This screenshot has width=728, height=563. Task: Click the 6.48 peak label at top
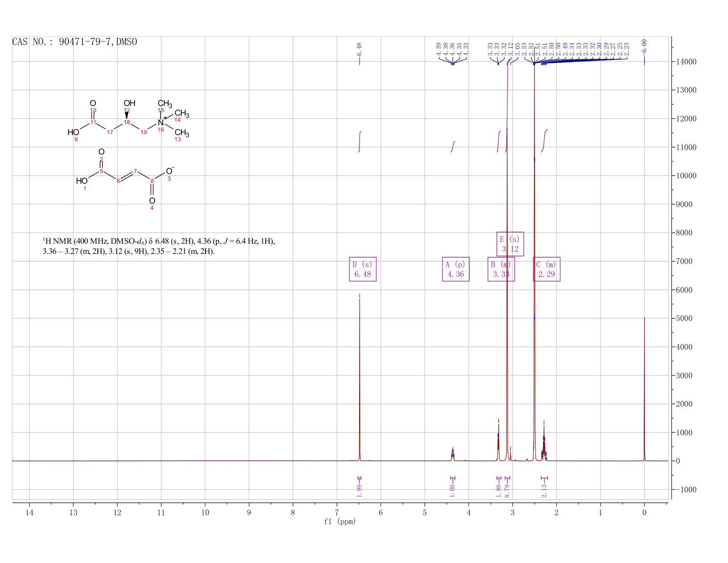[x=359, y=49]
